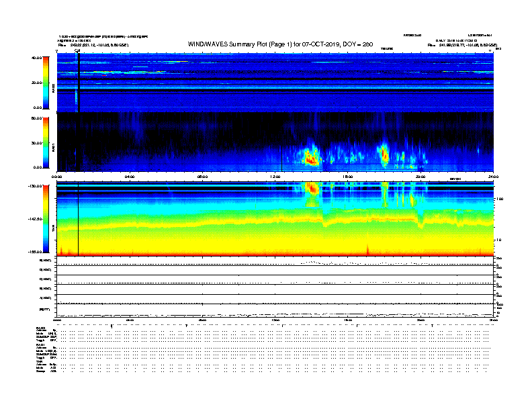Click the black calibration bar in RAD2 spectrogram

pyautogui.click(x=79, y=83)
